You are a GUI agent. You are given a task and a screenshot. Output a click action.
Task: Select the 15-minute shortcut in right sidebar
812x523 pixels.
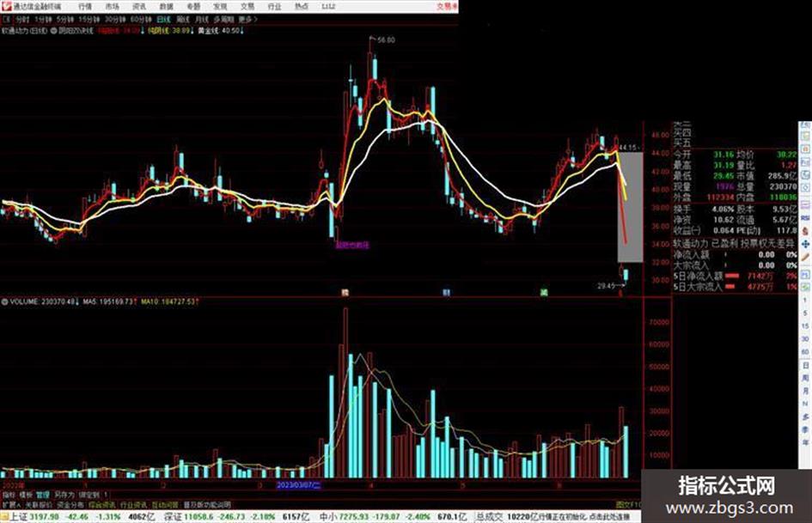click(805, 326)
